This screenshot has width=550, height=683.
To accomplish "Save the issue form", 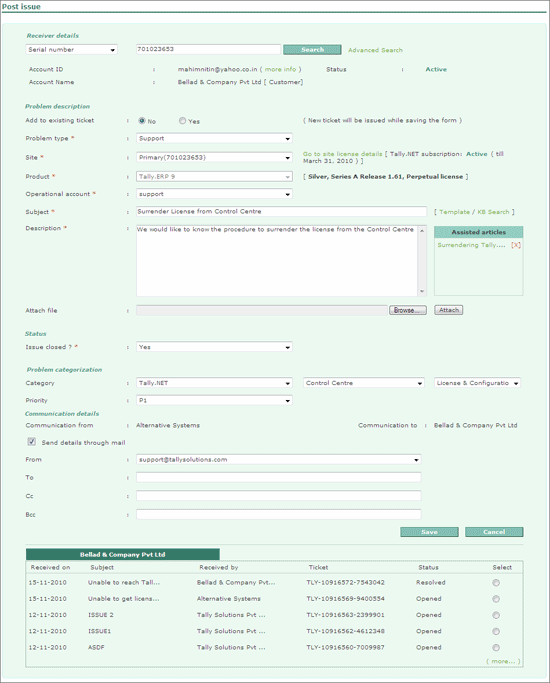I will click(x=429, y=532).
